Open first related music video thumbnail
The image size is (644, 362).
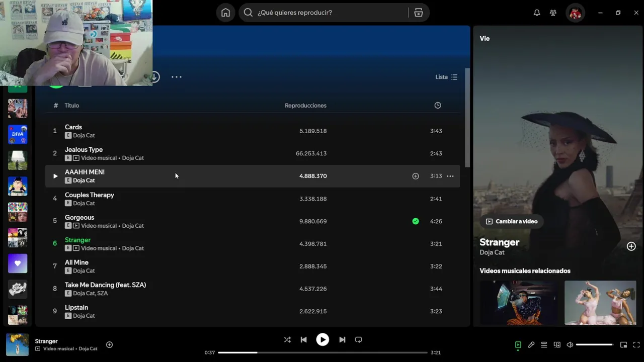[518, 303]
